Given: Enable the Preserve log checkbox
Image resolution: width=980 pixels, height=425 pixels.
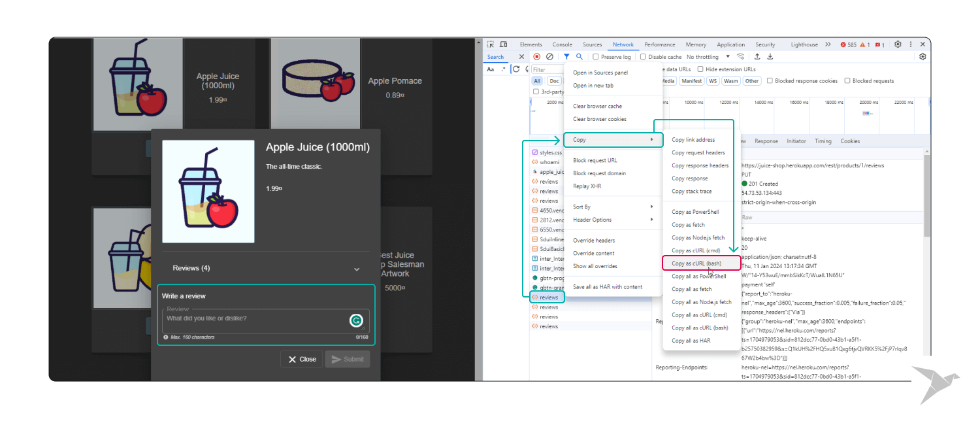Looking at the screenshot, I should 595,57.
